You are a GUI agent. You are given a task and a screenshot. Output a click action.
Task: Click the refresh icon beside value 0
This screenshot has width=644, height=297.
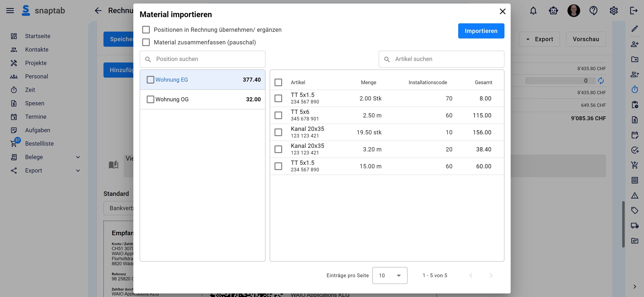point(601,81)
